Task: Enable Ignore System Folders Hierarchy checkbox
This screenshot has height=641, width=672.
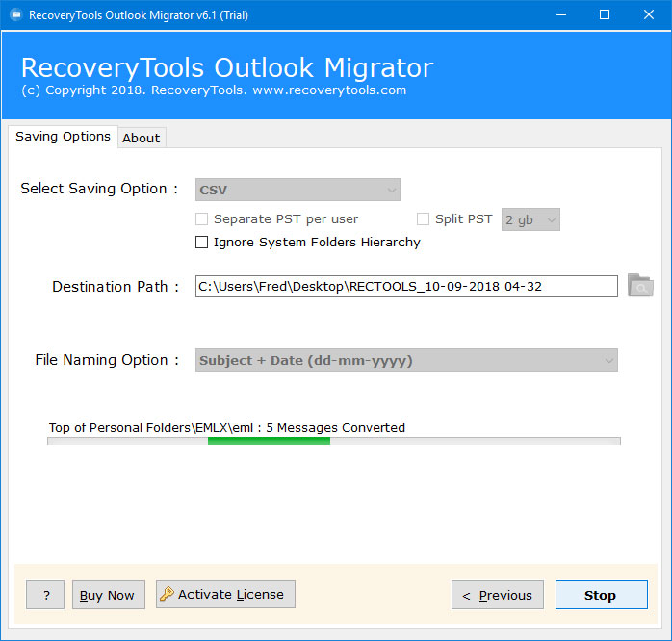Action: [x=201, y=243]
